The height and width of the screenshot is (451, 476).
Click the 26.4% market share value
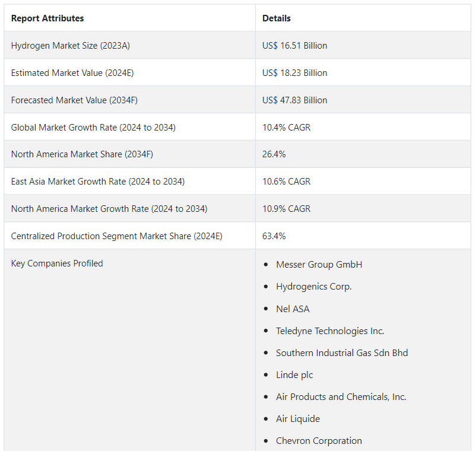pos(274,154)
